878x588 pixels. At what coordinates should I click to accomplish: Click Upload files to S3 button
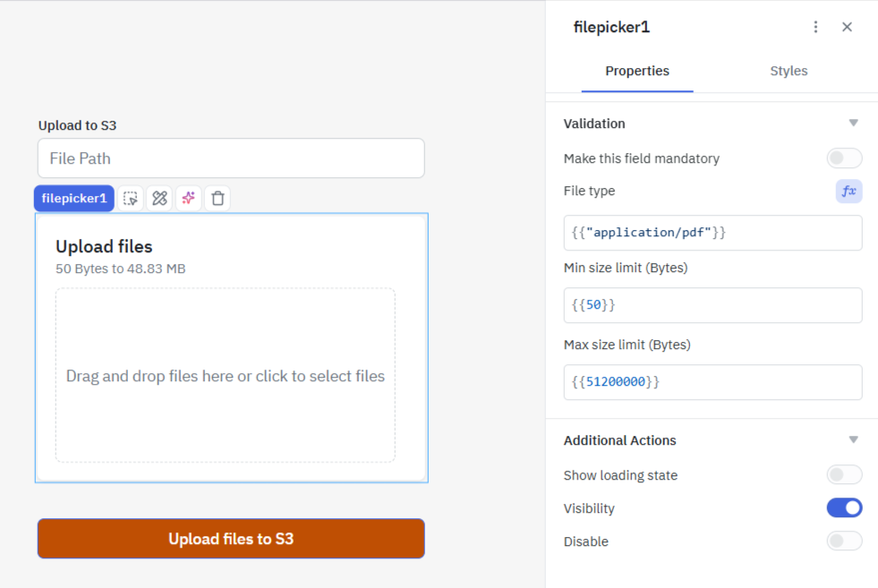pyautogui.click(x=231, y=539)
